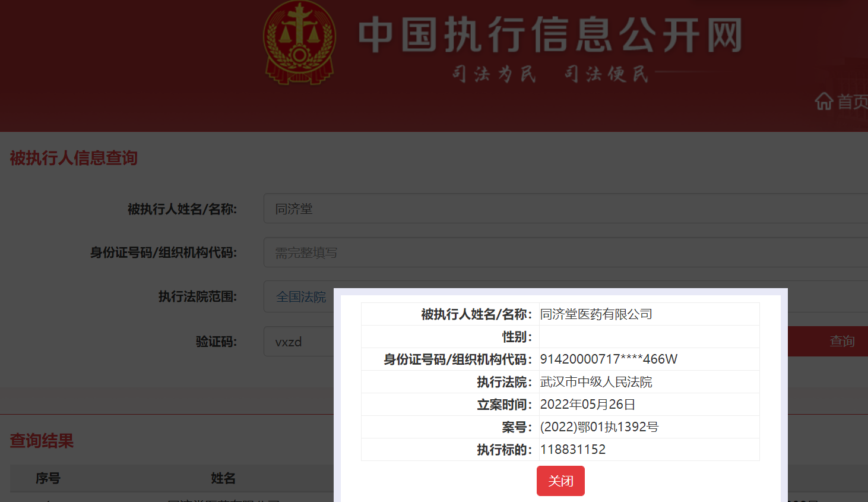Click the 序号 column header

click(48, 478)
